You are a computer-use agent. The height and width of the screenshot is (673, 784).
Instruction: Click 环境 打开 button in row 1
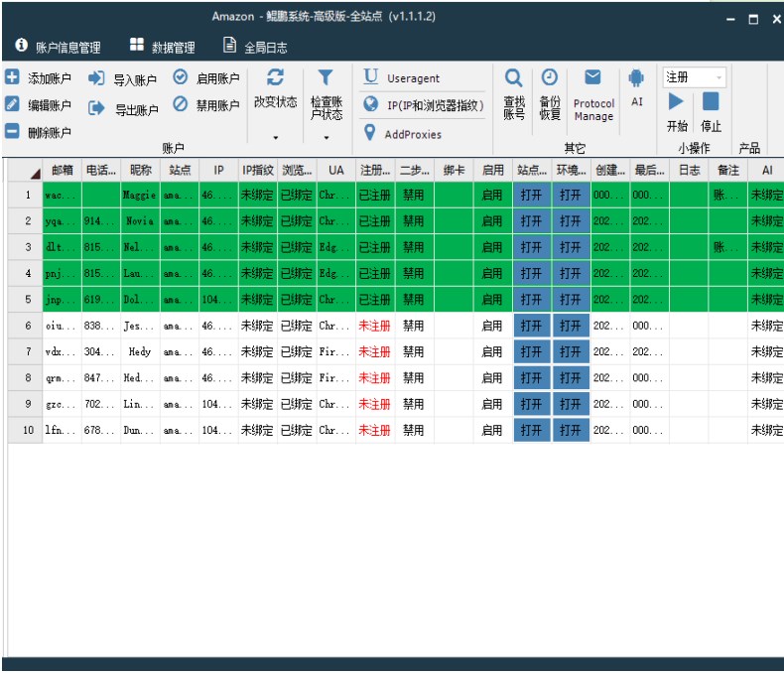[x=571, y=195]
